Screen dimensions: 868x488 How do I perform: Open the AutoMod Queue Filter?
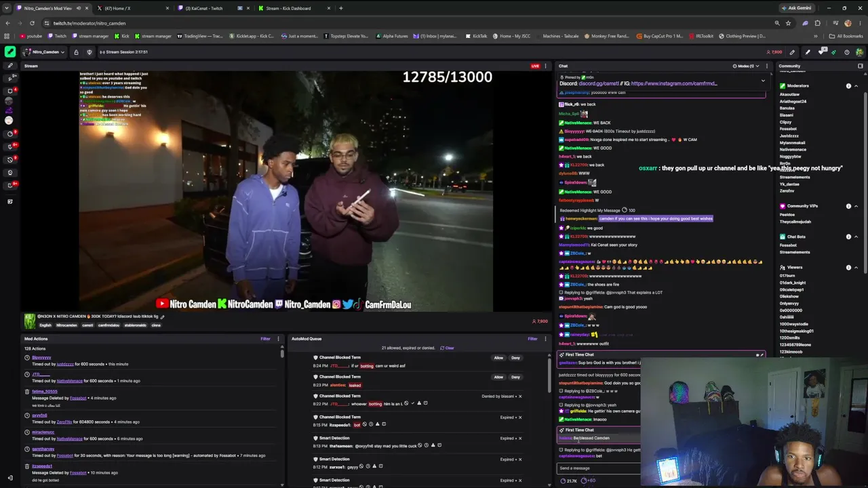coord(532,338)
